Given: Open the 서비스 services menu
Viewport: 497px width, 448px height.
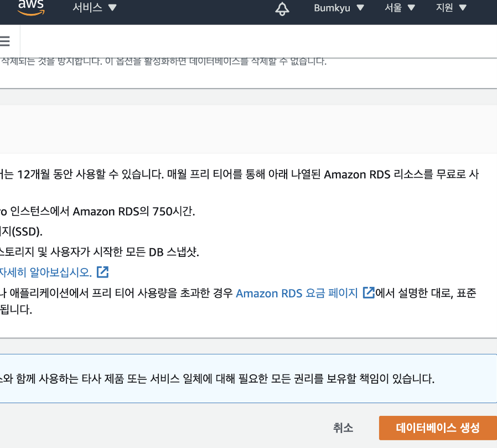Looking at the screenshot, I should point(94,7).
